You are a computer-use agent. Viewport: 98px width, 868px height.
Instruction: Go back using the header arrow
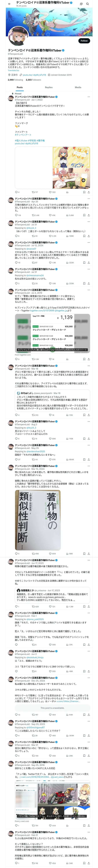coord(9,4)
